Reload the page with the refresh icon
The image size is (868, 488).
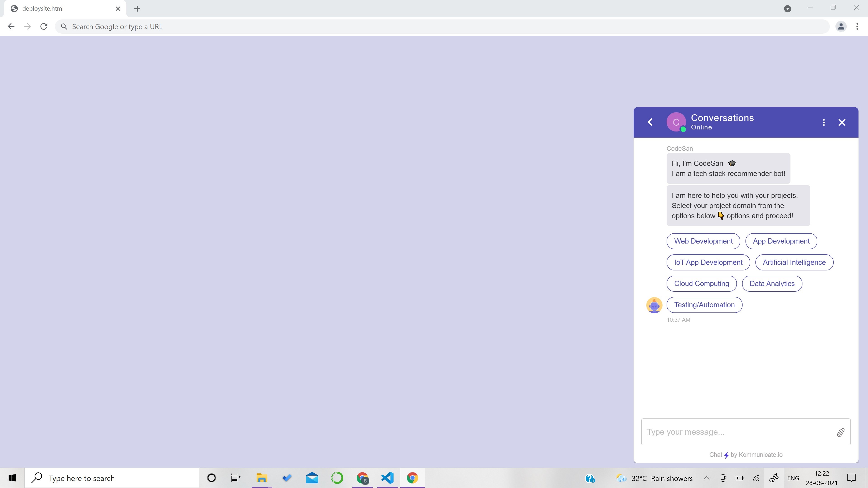pyautogui.click(x=44, y=27)
